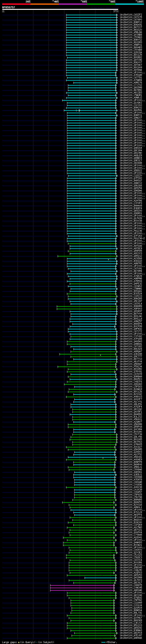Open hit UniRef100_C6T1T5
Image resolution: width=146 pixels, height=644 pixels.
pyautogui.click(x=131, y=17)
